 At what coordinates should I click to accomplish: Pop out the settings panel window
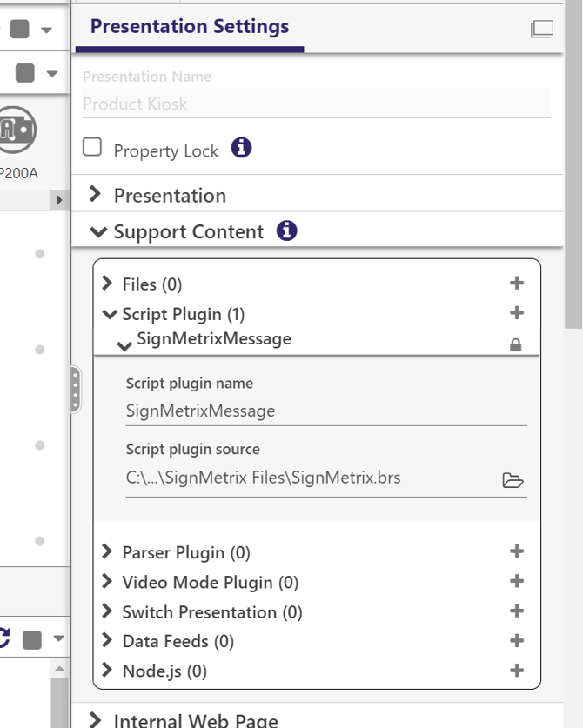(x=541, y=29)
